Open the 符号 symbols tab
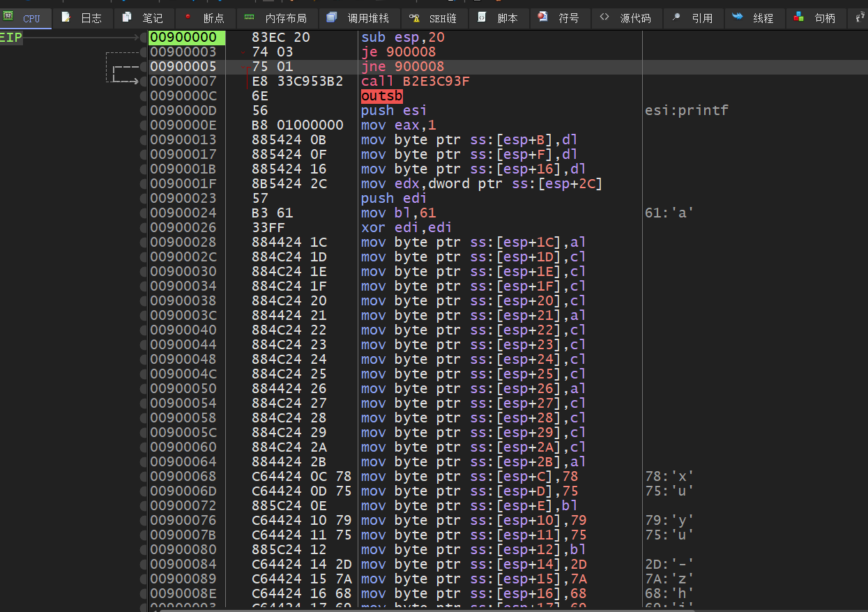Viewport: 868px width, 612px height. [x=559, y=18]
